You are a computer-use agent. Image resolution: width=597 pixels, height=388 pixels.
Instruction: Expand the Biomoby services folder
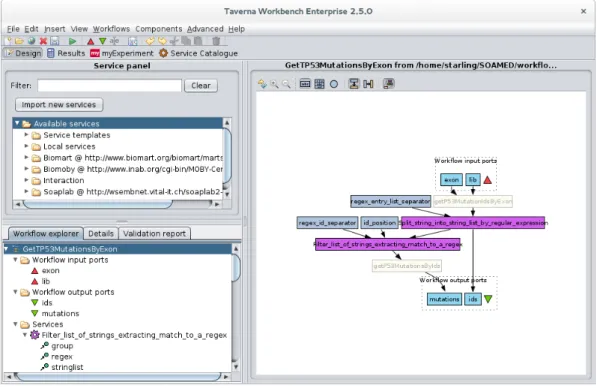click(x=26, y=168)
